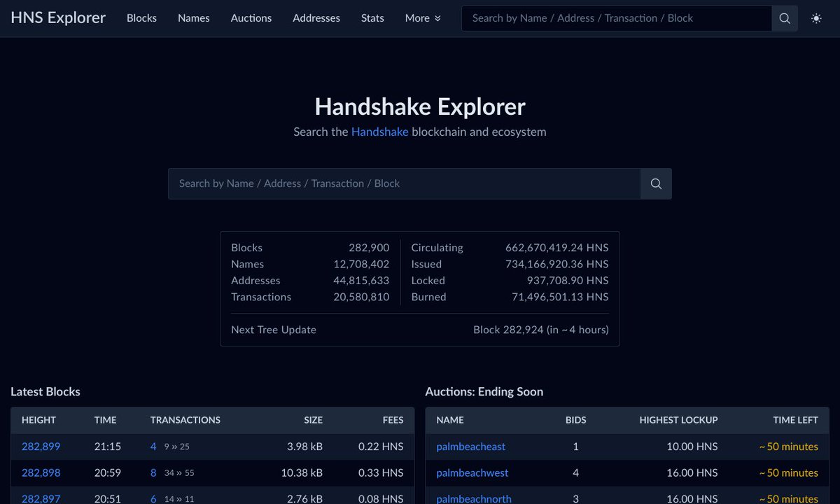Focus the main search input field

404,183
